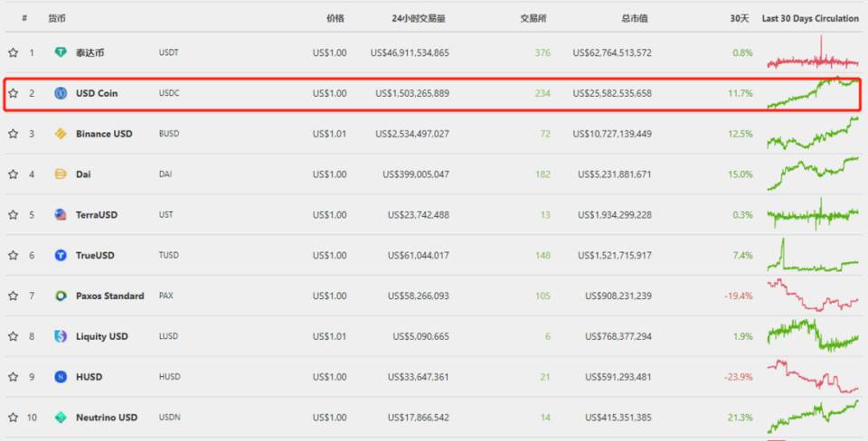Open the Dai coin page
This screenshot has height=441, width=868.
coord(83,174)
